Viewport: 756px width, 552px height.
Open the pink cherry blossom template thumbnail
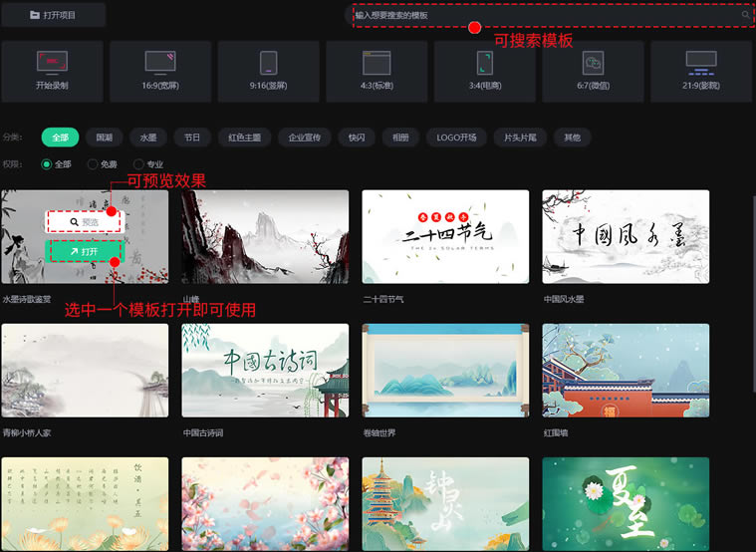[265, 504]
